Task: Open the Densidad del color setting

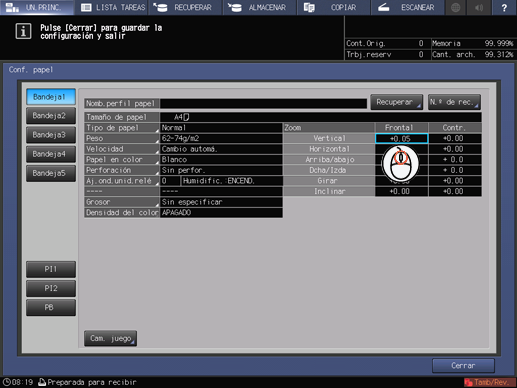Action: coord(122,213)
